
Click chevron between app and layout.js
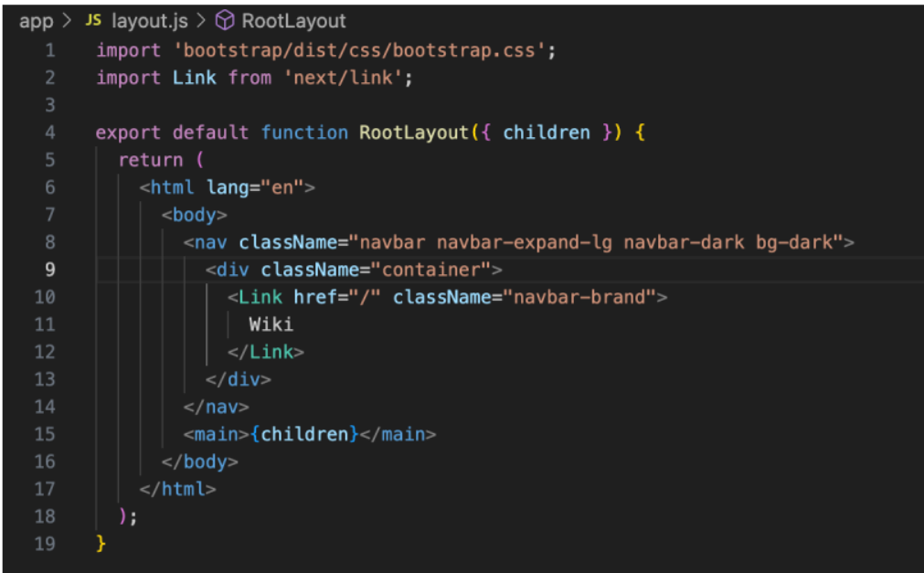[x=67, y=21]
